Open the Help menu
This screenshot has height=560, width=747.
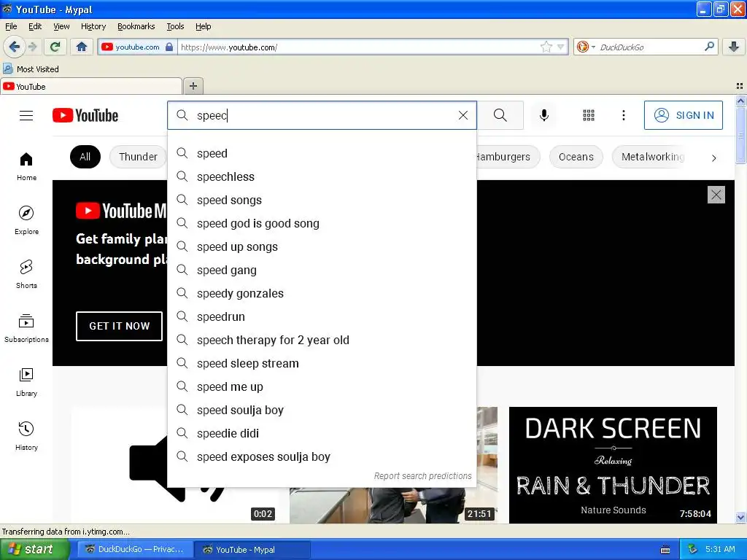click(203, 26)
